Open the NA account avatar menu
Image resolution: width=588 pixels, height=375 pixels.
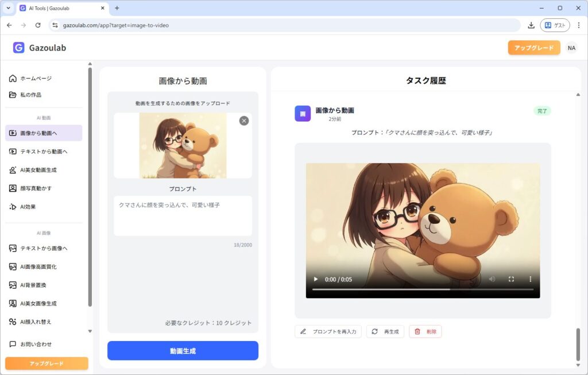571,48
